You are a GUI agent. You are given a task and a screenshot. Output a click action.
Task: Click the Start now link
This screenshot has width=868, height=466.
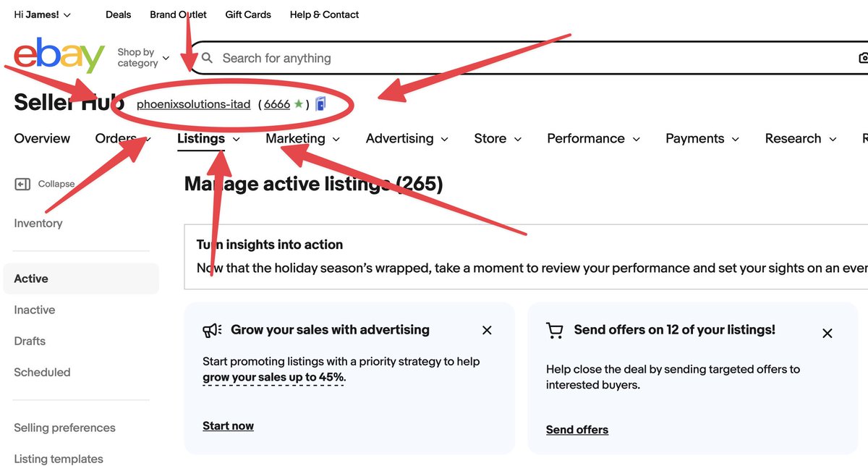(x=228, y=425)
